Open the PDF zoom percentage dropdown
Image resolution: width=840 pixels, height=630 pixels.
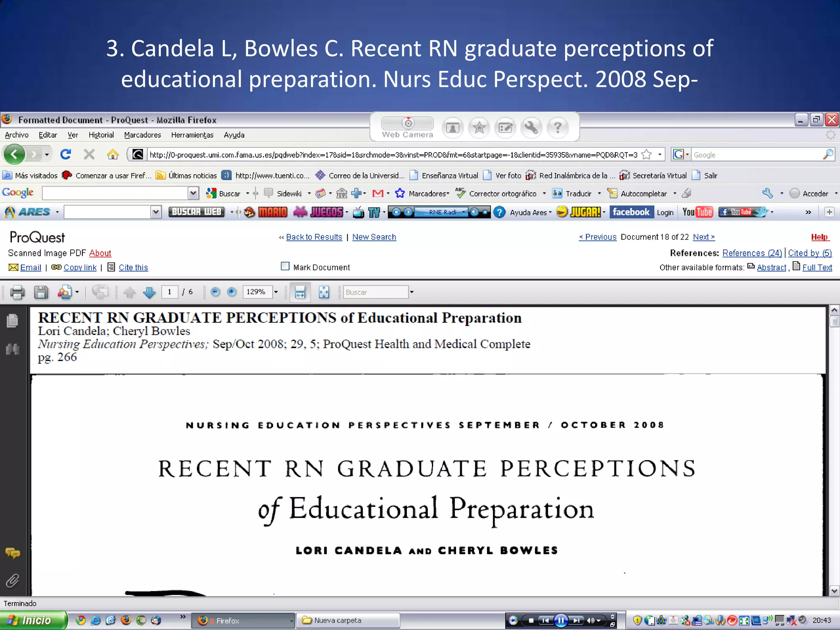(x=276, y=292)
